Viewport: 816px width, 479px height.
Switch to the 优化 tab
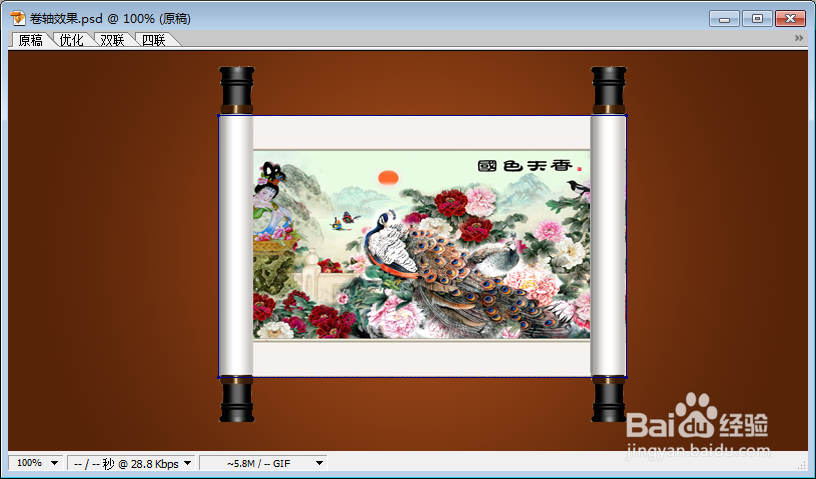[x=72, y=40]
